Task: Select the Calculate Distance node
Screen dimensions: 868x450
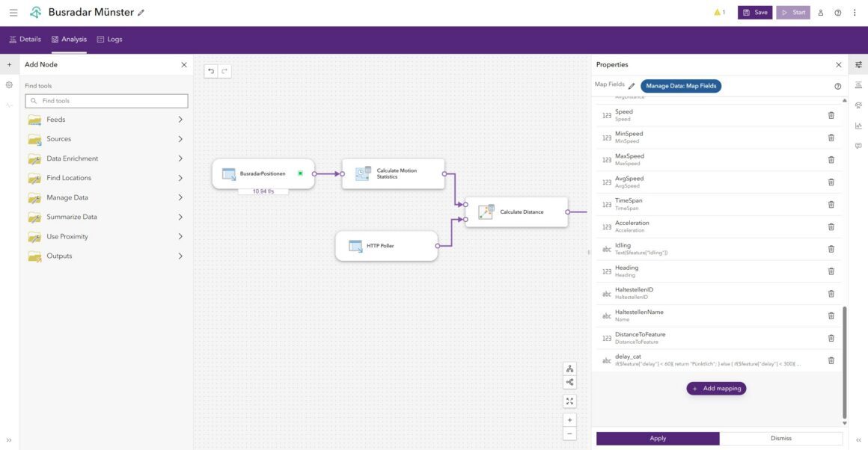Action: pos(516,212)
